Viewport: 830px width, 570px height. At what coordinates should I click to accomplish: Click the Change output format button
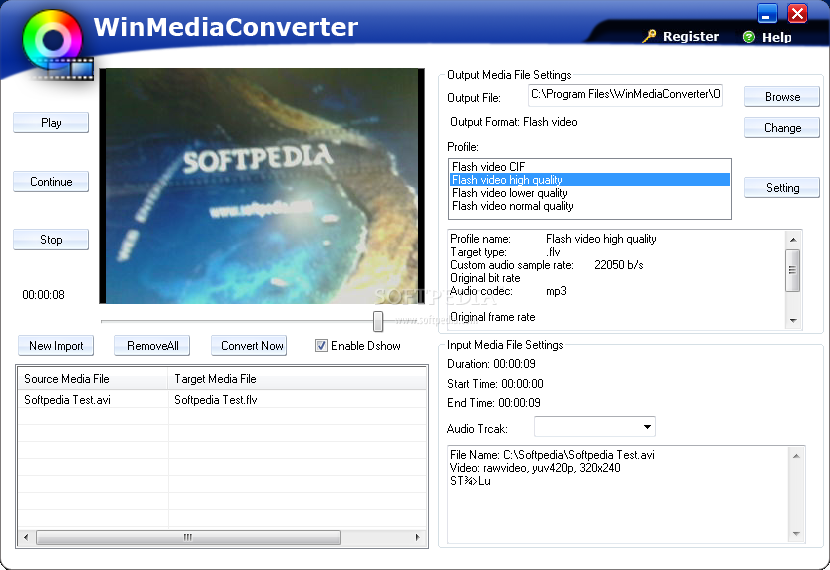point(782,128)
